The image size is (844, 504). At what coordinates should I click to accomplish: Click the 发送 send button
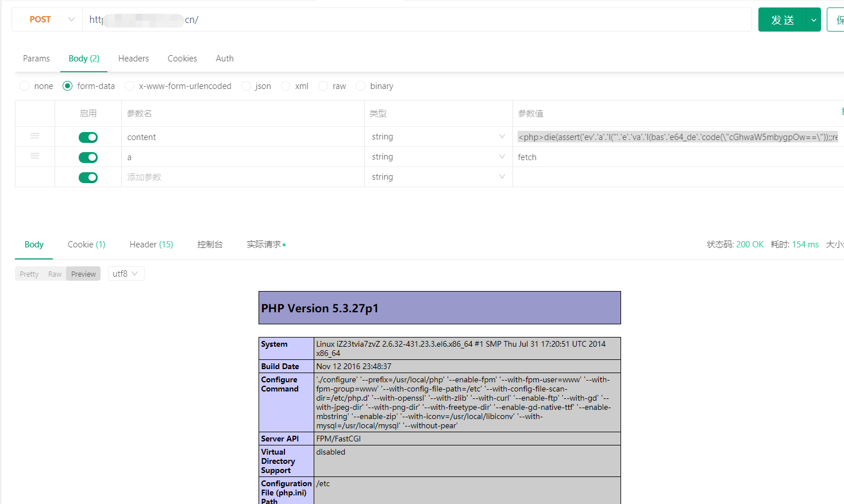[783, 20]
